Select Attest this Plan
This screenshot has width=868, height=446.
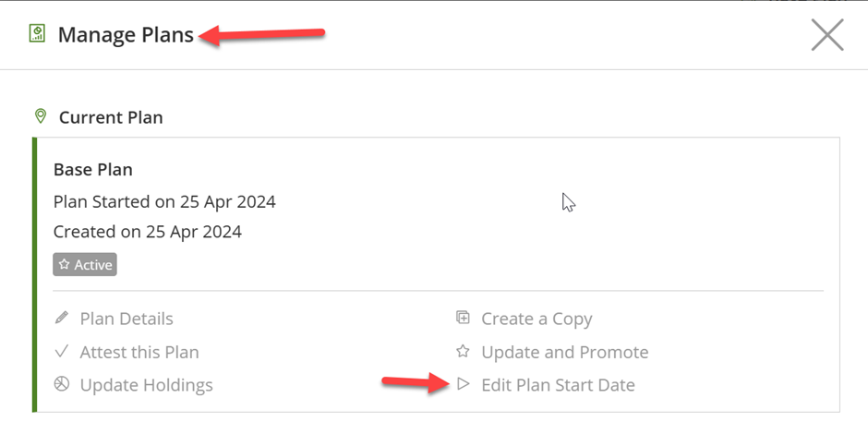click(x=139, y=352)
